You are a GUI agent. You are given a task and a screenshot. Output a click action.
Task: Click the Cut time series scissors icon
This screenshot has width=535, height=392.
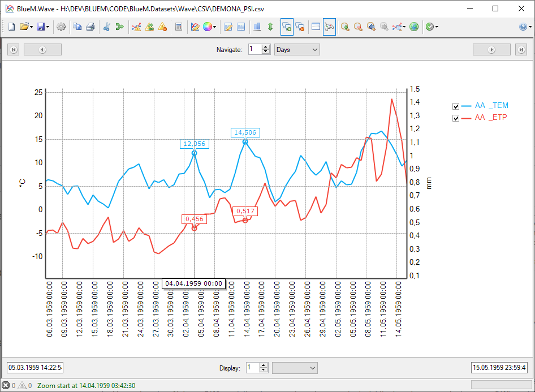(106, 27)
